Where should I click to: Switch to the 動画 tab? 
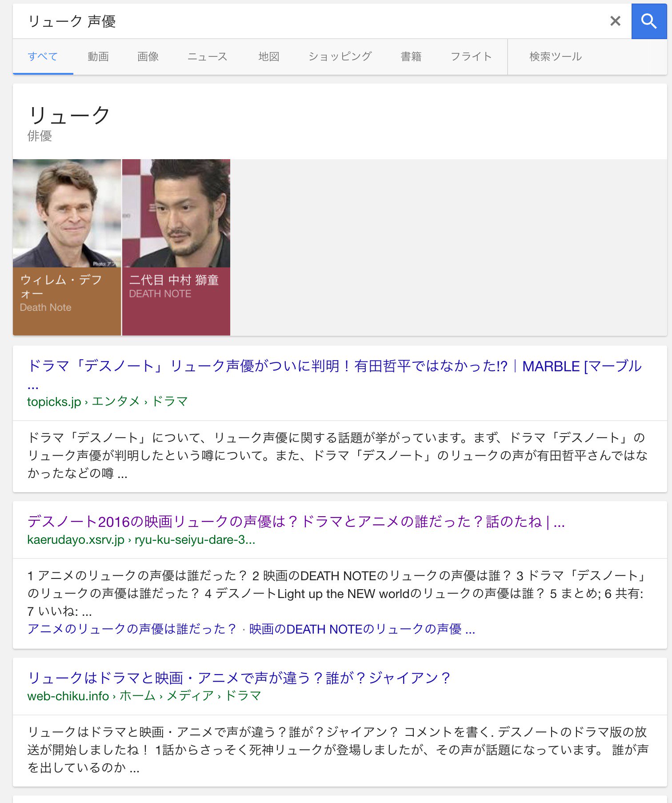[x=98, y=56]
